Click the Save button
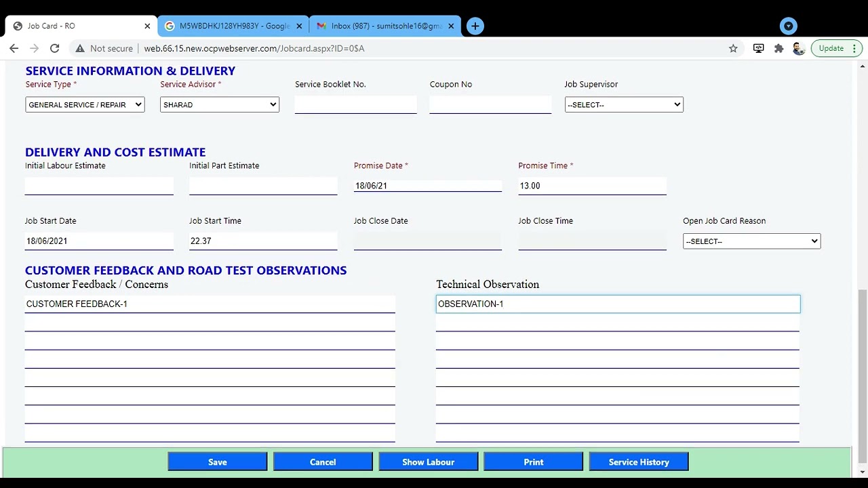The image size is (868, 488). 218,462
